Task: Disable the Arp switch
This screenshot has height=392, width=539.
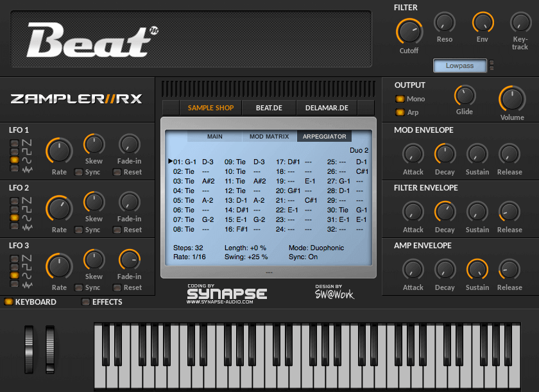Action: 400,112
